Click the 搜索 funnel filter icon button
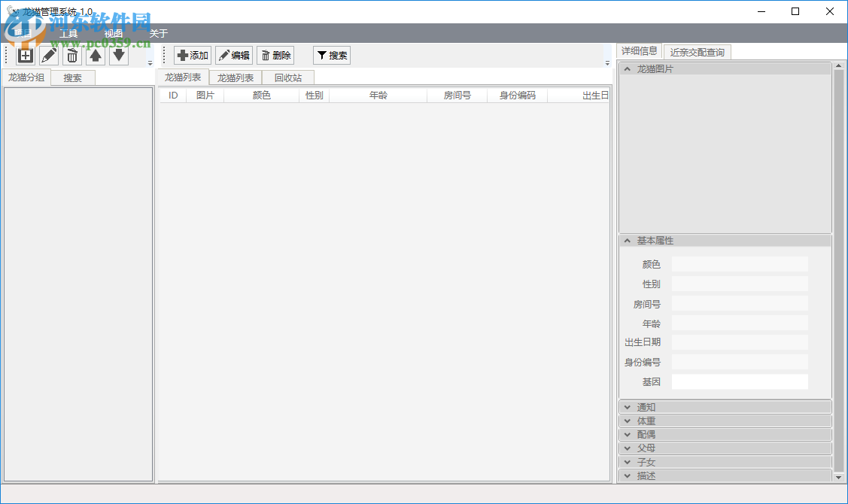Screen dimensions: 848x504 tap(331, 54)
